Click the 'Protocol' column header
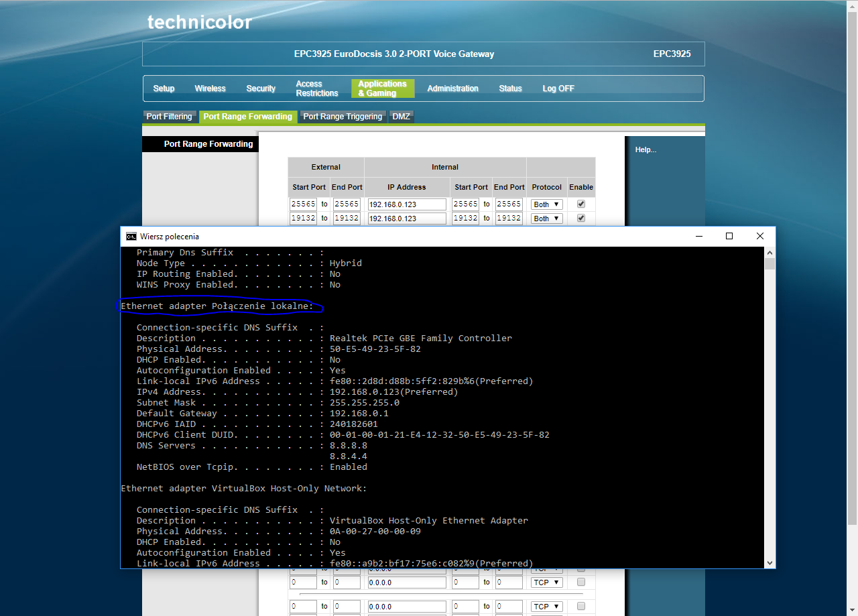This screenshot has height=616, width=858. point(547,187)
